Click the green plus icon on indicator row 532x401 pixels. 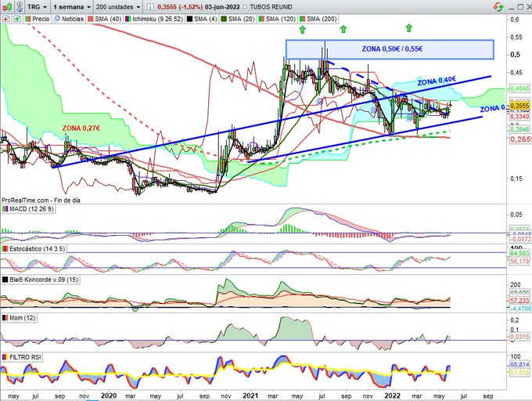click(17, 19)
